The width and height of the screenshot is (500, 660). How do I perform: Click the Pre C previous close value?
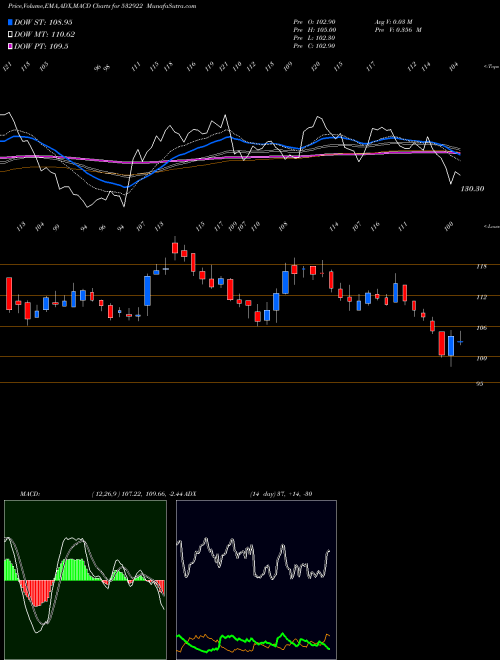314,46
